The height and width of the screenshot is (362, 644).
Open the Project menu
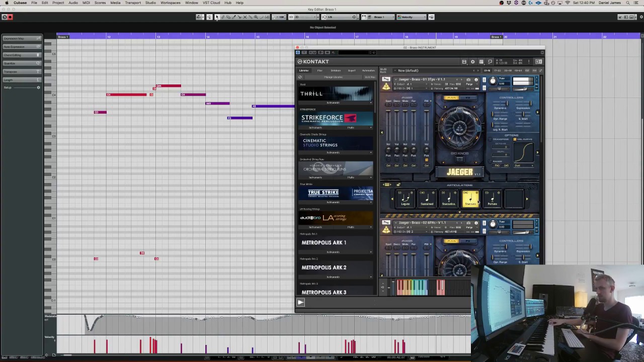(x=58, y=3)
